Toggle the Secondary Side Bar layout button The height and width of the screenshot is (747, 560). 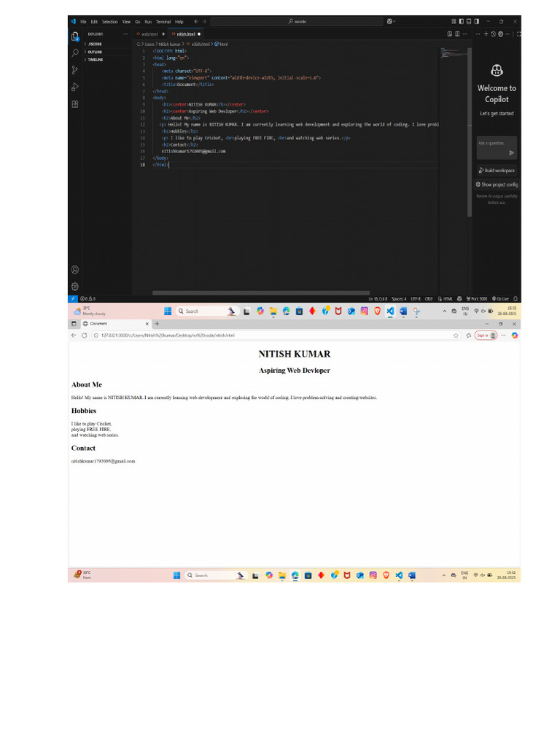(476, 21)
